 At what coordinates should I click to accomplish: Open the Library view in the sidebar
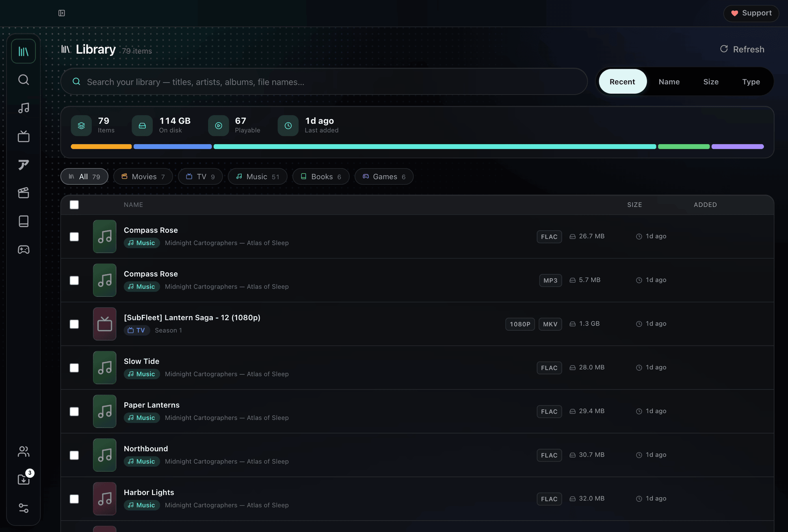24,51
